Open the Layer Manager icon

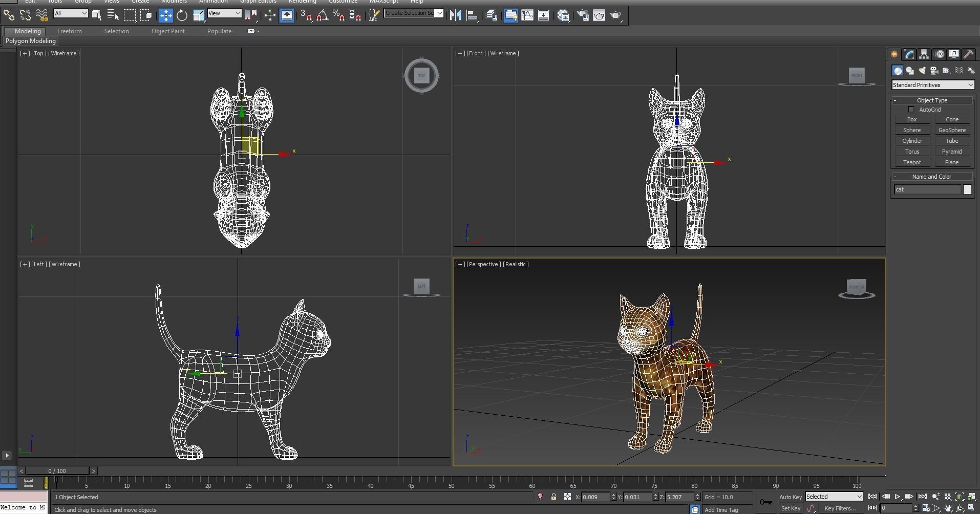(492, 15)
